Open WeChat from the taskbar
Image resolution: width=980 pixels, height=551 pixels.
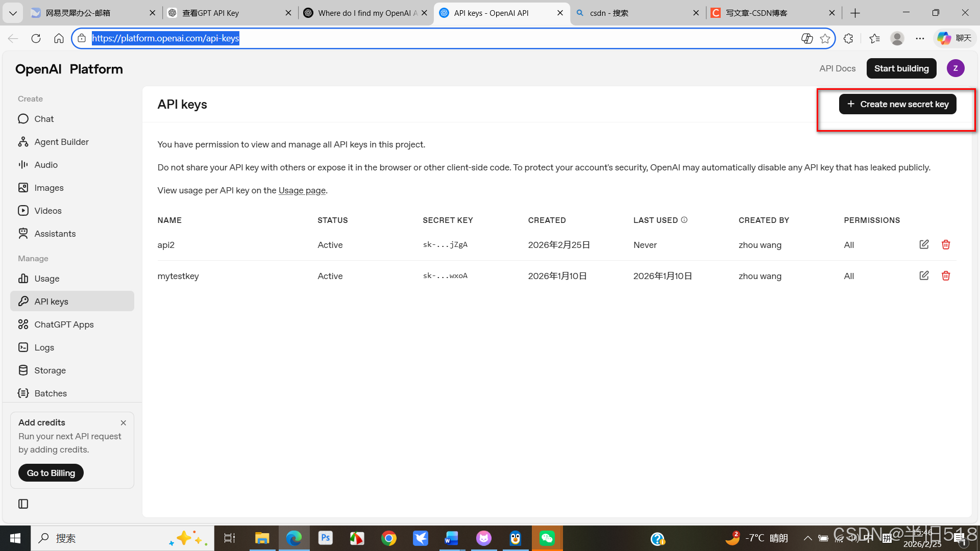pos(547,538)
